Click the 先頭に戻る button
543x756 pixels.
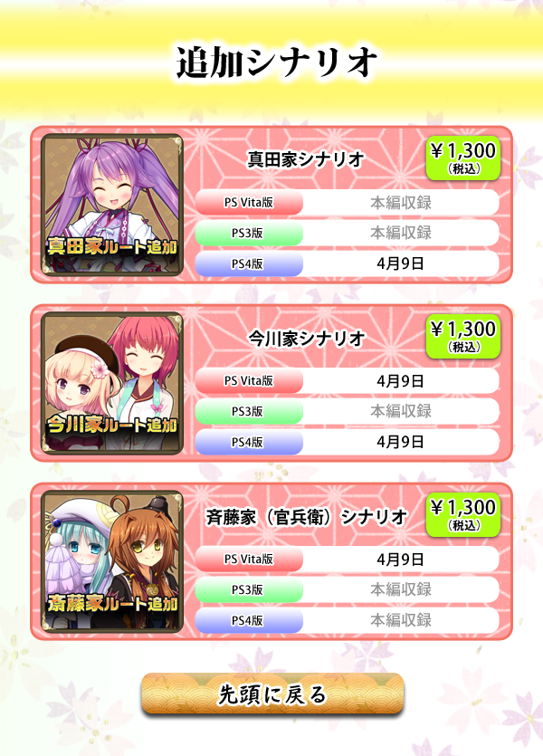click(272, 694)
